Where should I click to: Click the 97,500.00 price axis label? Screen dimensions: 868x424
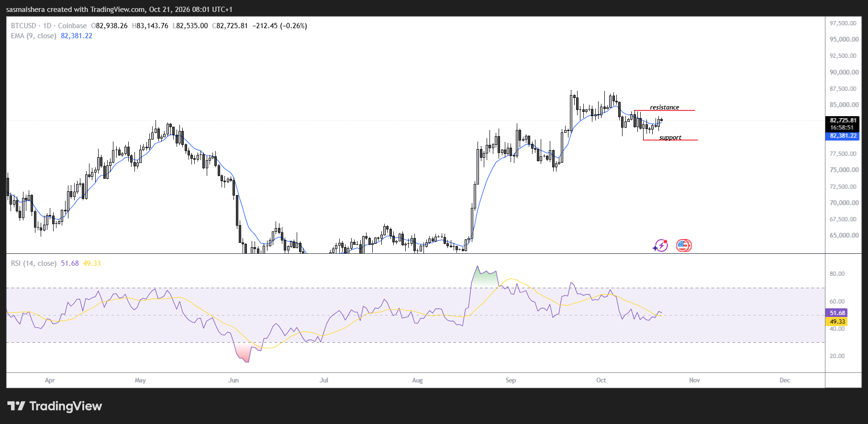point(843,23)
